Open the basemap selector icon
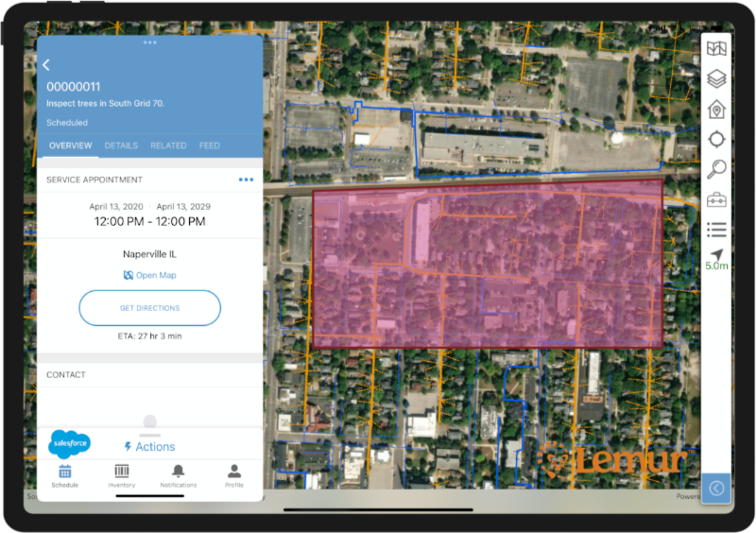Viewport: 756px width, 533px height. coord(716,50)
